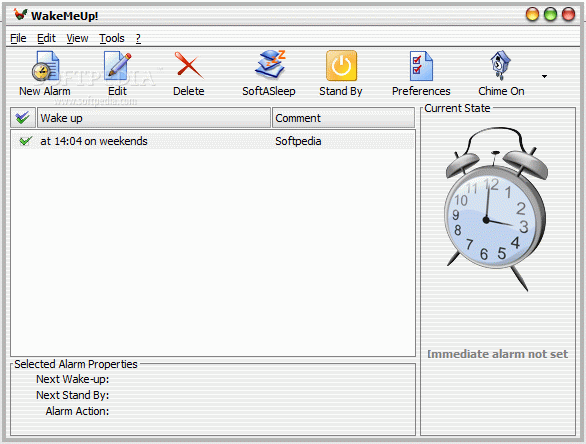This screenshot has height=444, width=586.
Task: Sort by the Wake up column header
Action: coord(154,118)
